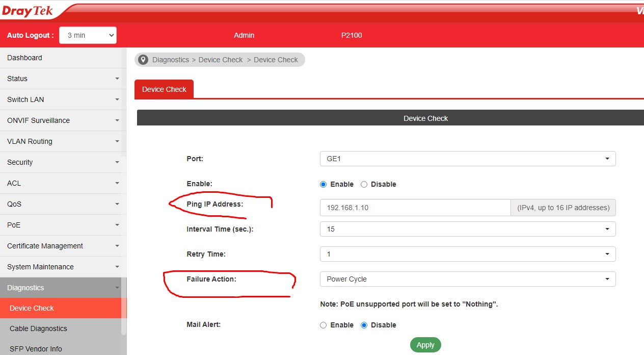Image resolution: width=644 pixels, height=355 pixels.
Task: Disable Mail Alert radio option
Action: point(364,325)
